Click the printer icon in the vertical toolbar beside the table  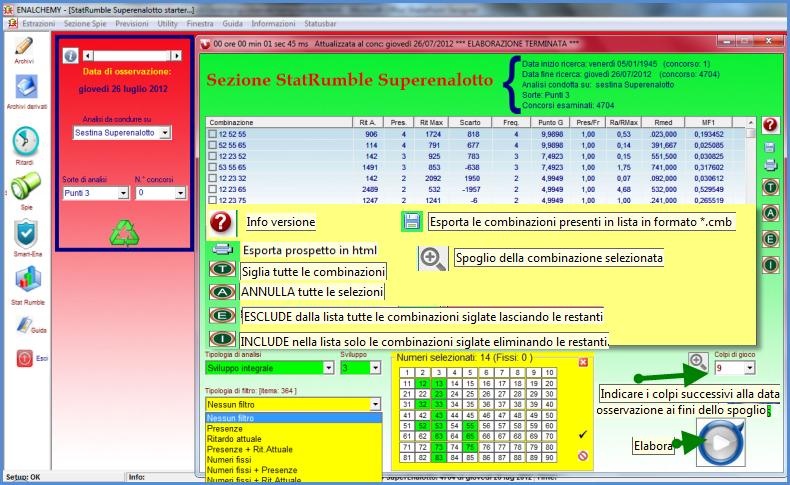(x=770, y=165)
